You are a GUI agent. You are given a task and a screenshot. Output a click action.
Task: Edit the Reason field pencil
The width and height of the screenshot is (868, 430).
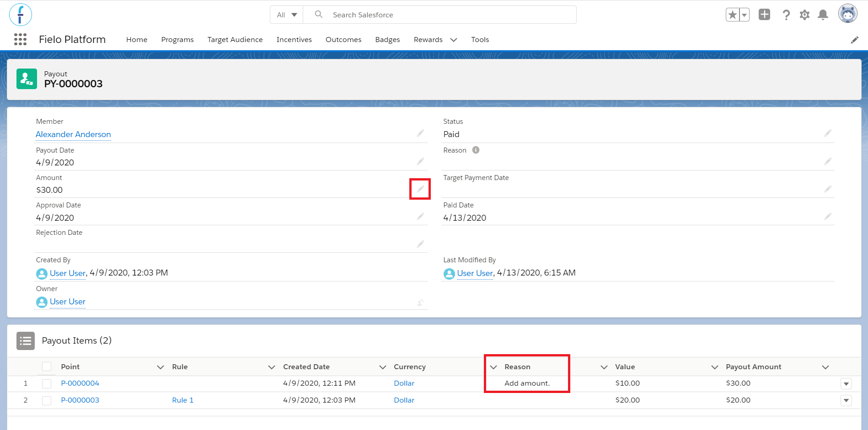828,161
